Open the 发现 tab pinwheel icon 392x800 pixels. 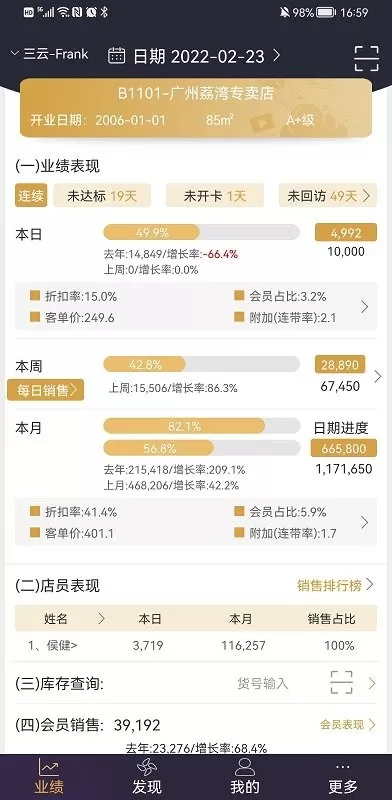(x=146, y=766)
